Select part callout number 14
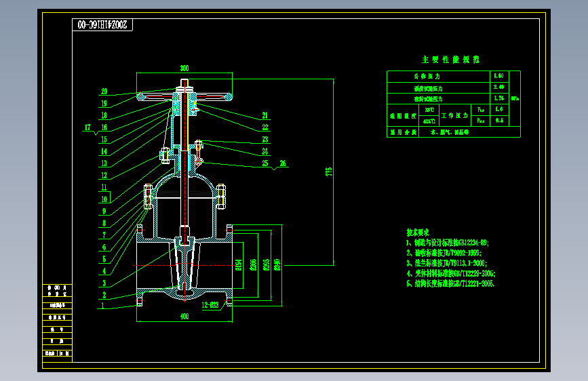 [x=104, y=151]
